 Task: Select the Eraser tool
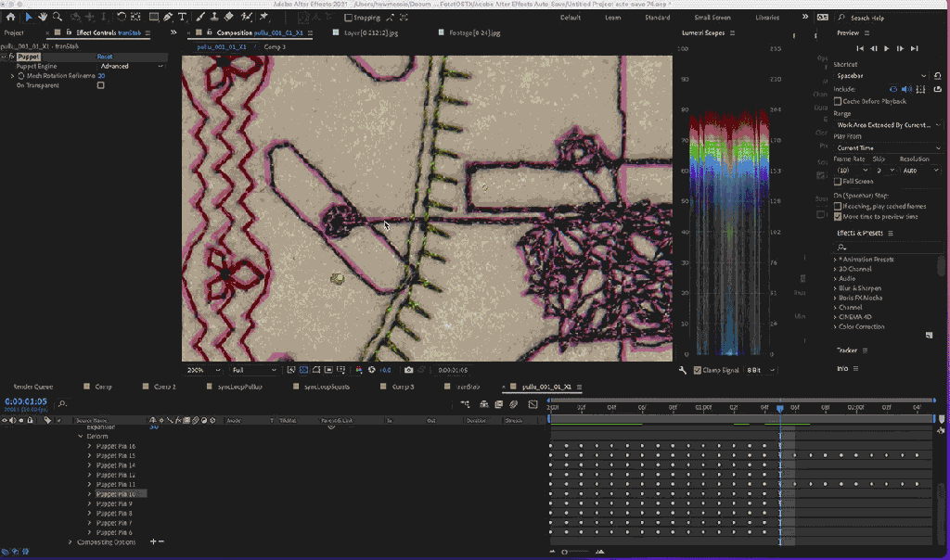click(229, 17)
